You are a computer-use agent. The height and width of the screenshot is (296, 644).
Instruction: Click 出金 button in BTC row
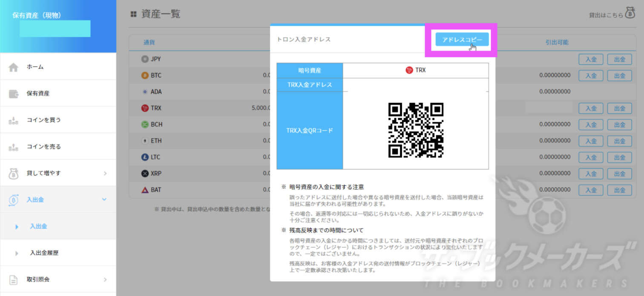coord(619,76)
